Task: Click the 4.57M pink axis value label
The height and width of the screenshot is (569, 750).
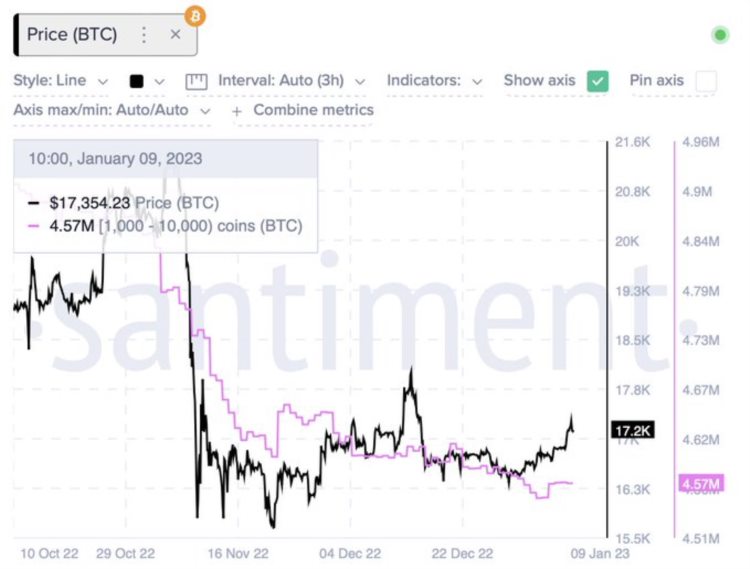Action: (x=700, y=484)
